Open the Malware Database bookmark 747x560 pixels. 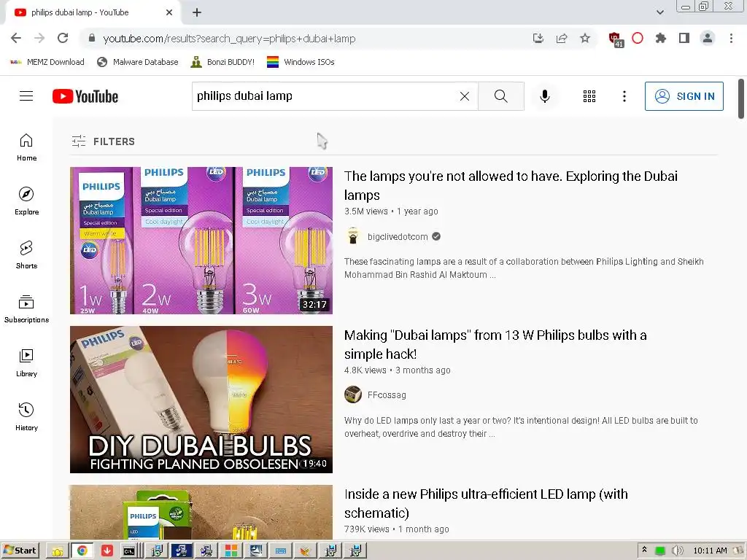point(137,62)
